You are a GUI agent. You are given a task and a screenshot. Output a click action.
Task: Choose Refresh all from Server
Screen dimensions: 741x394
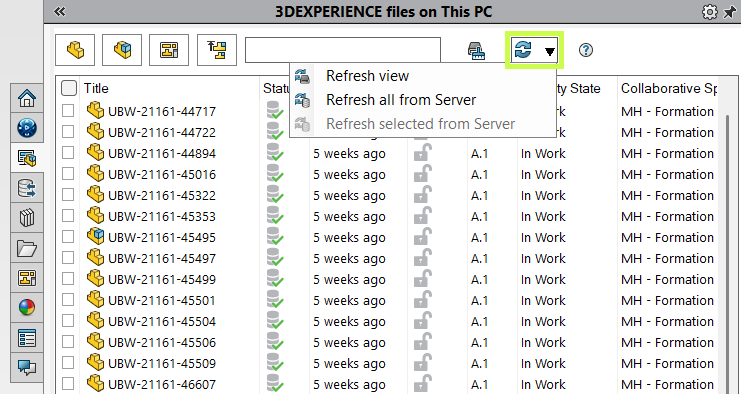pos(401,100)
